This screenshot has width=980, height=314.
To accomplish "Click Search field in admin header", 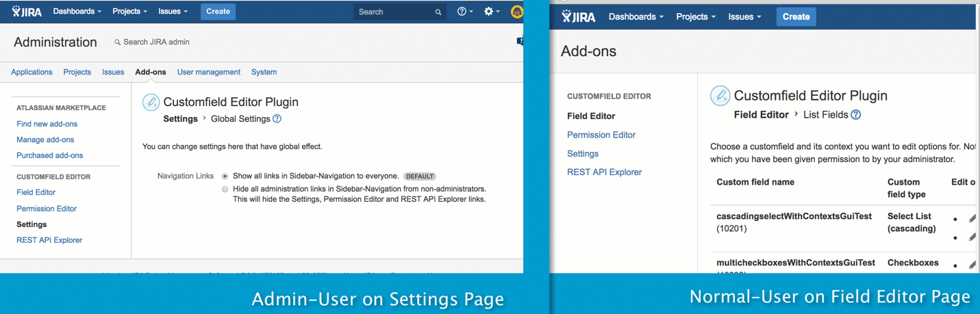I will coord(400,12).
